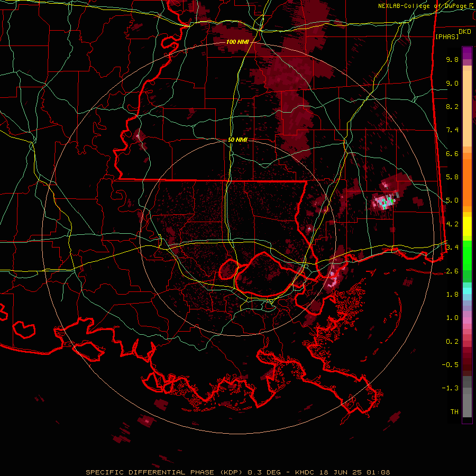
Task: Click the TH label on color scale
Action: (454, 412)
